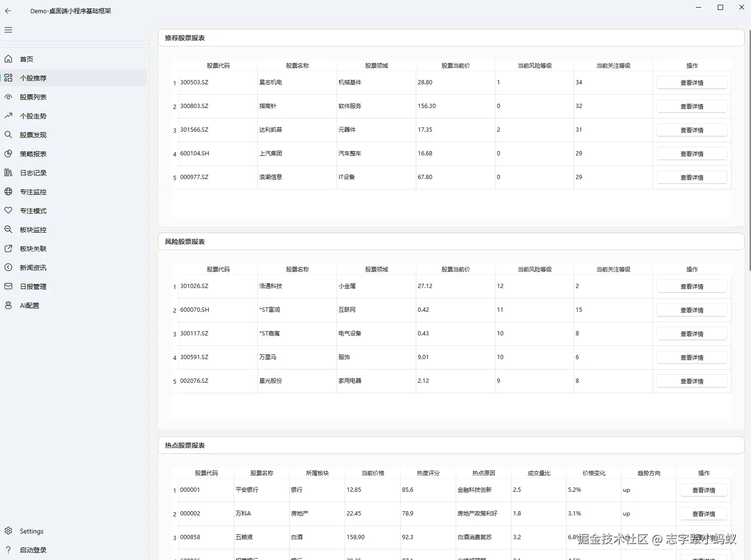Viewport: 751px width, 560px height.
Task: Click the trend arrow icon beside 个股走势
Action: point(8,116)
